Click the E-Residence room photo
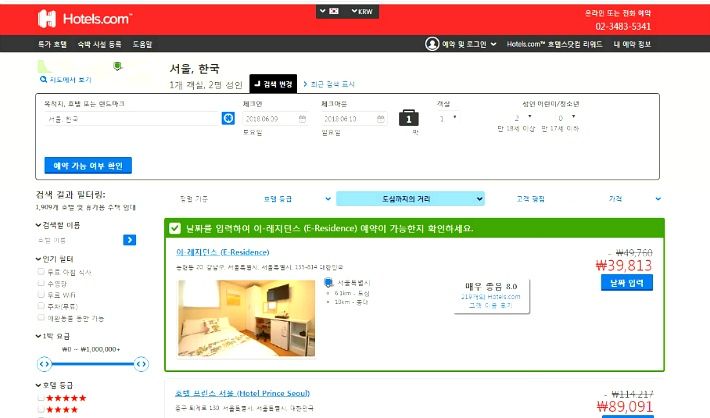The image size is (710, 418). 246,318
